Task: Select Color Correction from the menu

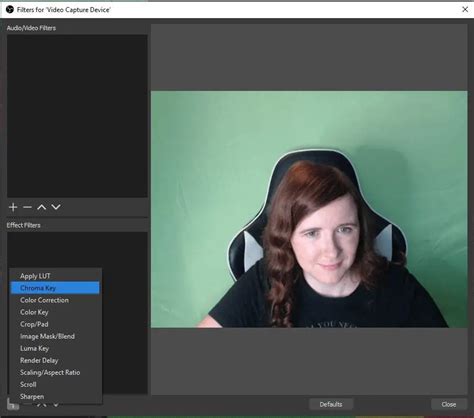Action: 55,300
